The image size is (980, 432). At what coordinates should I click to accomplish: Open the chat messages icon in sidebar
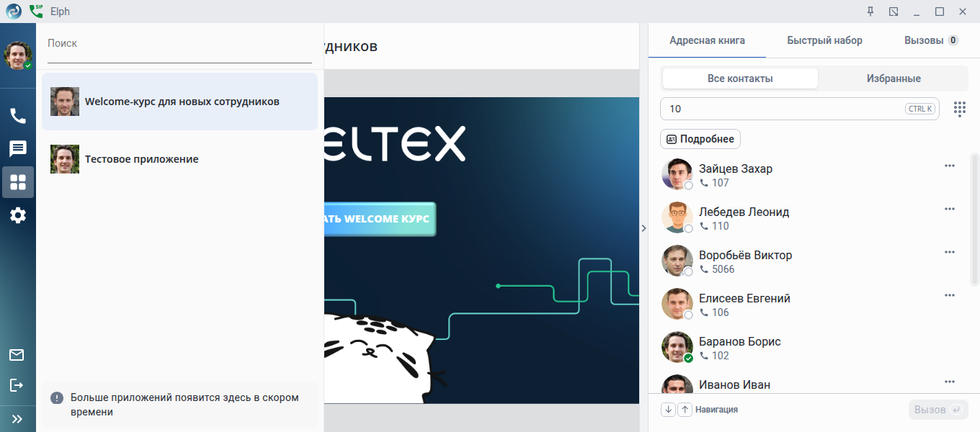click(18, 149)
